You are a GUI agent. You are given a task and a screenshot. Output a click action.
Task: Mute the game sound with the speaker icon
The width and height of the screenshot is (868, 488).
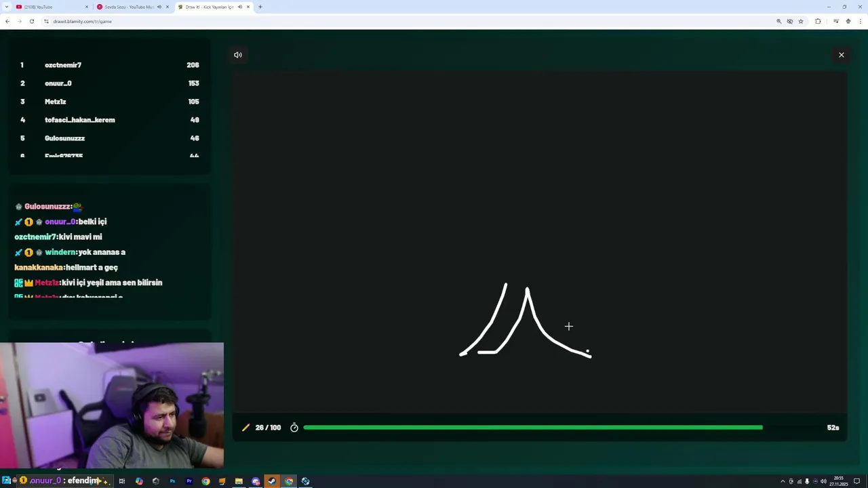tap(238, 55)
